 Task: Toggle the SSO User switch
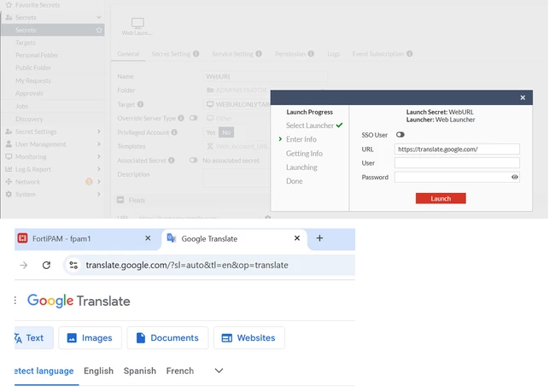400,135
